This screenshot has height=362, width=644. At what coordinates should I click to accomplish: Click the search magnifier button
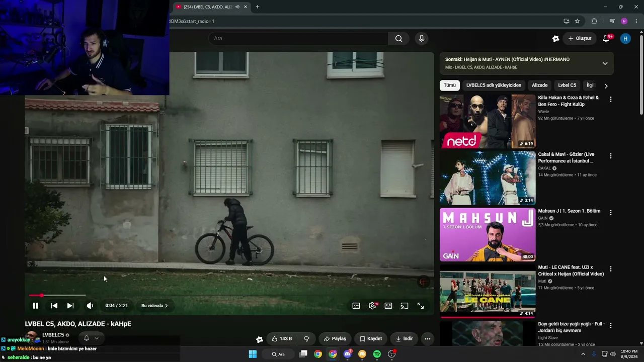(x=398, y=38)
